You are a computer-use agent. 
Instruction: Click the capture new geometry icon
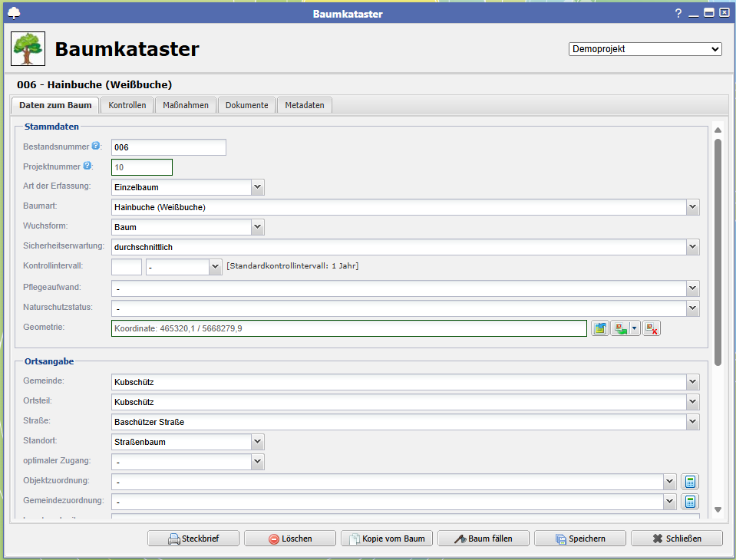coord(620,328)
